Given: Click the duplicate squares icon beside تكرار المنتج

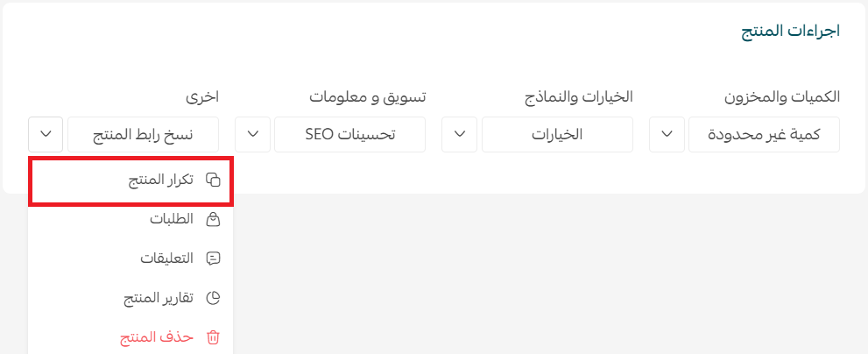Looking at the screenshot, I should click(213, 180).
